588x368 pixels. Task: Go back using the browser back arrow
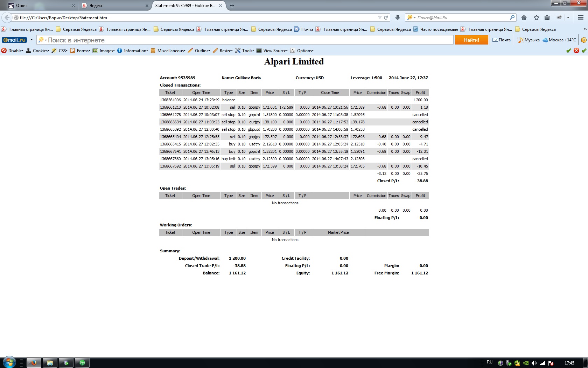click(x=7, y=18)
